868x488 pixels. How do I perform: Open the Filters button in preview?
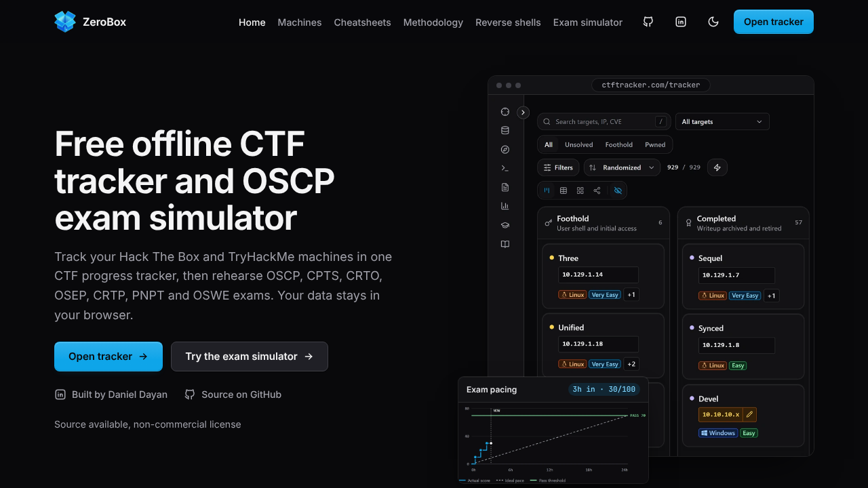click(558, 167)
